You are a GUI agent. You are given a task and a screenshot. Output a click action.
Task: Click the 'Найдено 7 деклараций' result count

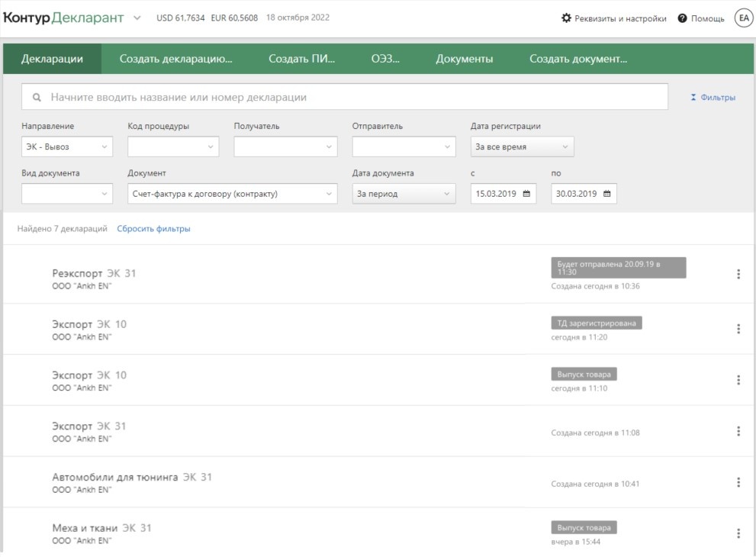(63, 229)
